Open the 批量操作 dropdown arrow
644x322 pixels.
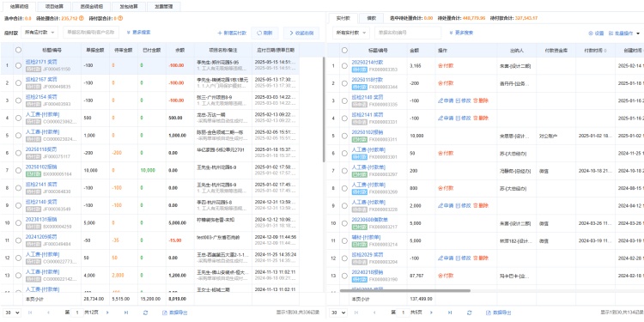[x=638, y=33]
